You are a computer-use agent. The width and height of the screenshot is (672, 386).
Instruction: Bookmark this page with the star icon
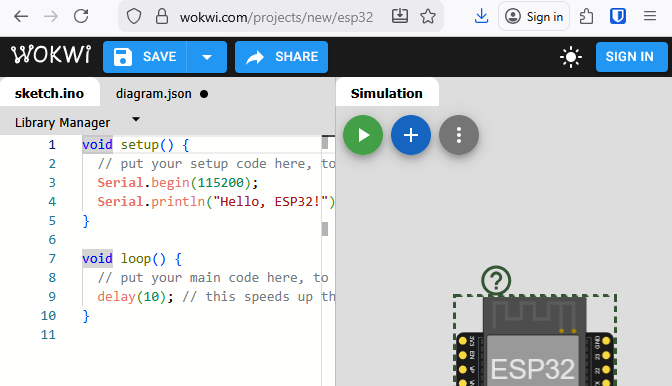pos(428,17)
